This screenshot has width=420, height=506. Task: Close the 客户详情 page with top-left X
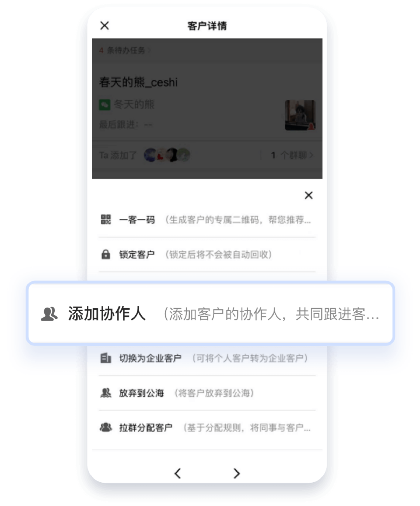(104, 25)
